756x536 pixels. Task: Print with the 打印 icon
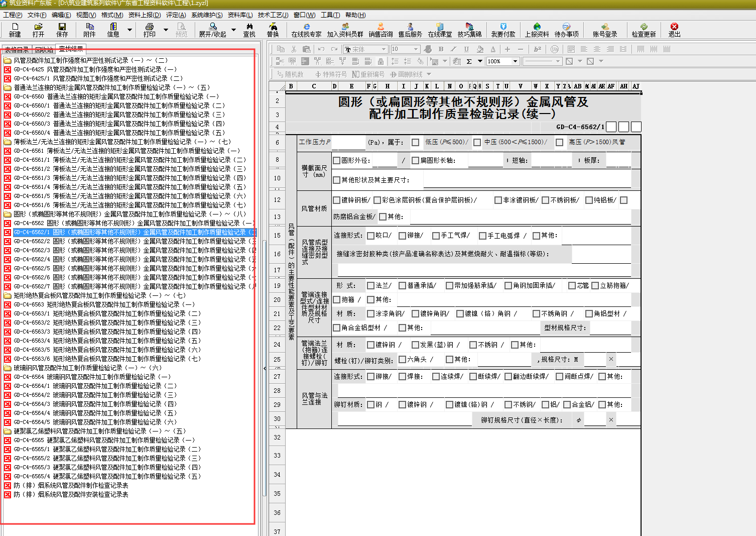[x=150, y=30]
